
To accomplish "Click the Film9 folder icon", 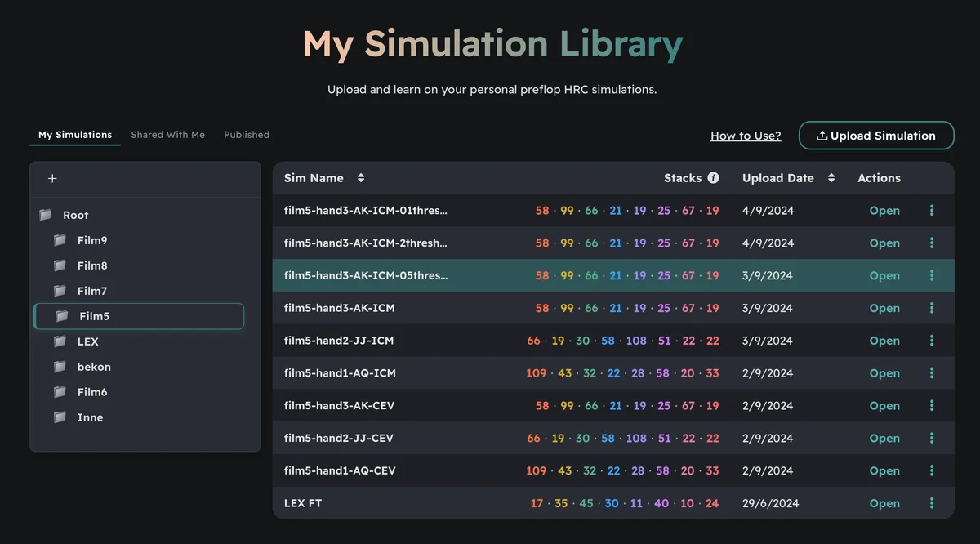I will click(60, 240).
